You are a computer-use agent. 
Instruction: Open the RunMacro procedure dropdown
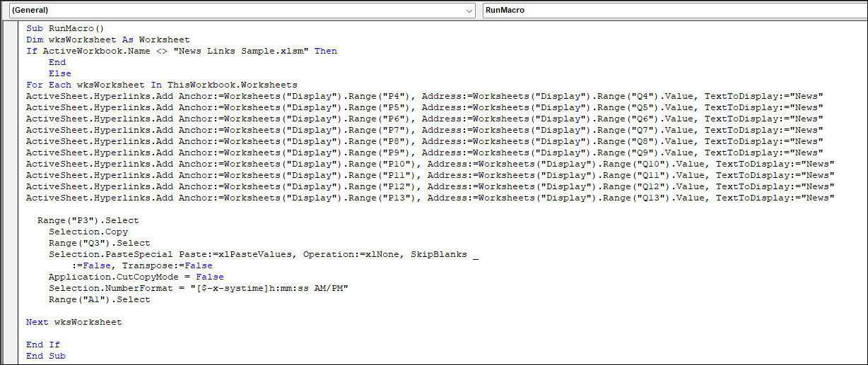(671, 11)
